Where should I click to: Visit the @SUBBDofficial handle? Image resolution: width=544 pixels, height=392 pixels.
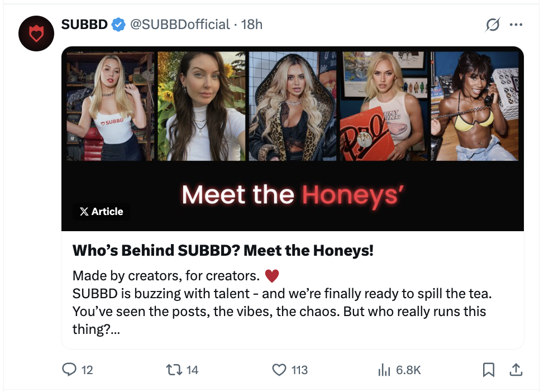tap(179, 25)
